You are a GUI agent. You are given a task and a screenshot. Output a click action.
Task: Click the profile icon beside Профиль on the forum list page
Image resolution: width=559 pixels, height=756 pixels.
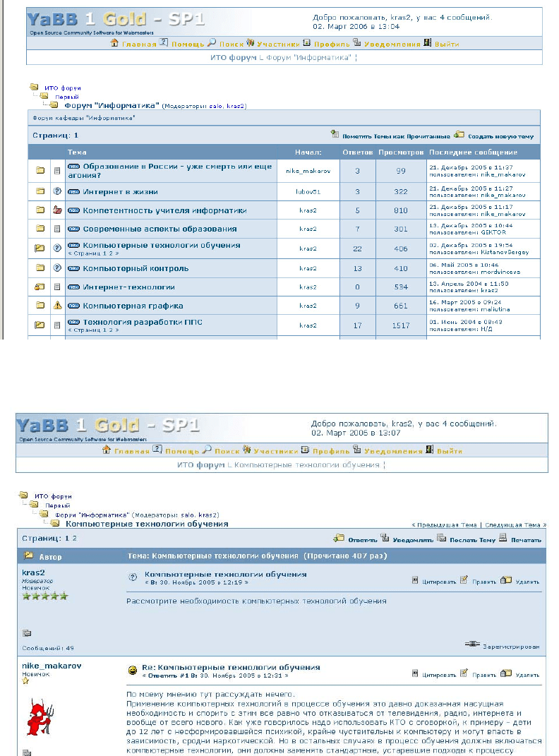pyautogui.click(x=306, y=42)
